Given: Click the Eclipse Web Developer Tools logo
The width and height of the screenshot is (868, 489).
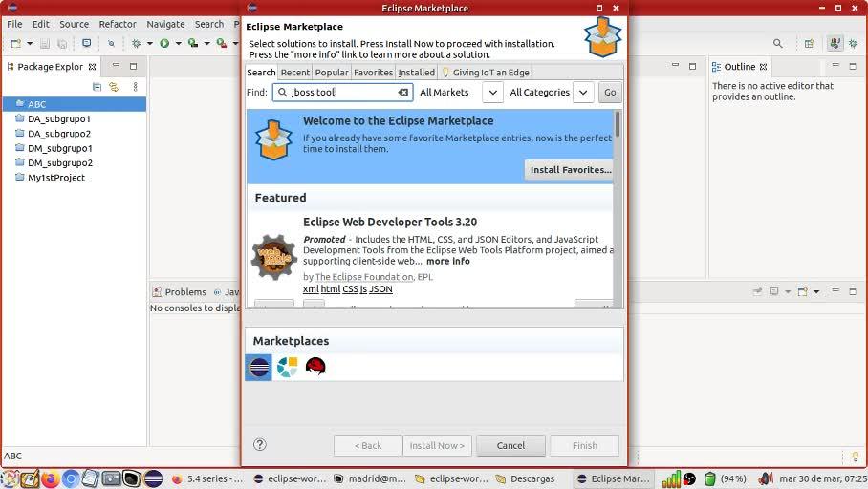Looking at the screenshot, I should (x=274, y=257).
